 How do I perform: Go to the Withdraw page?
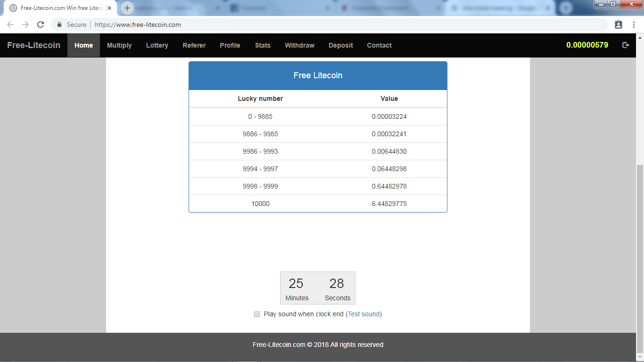[x=299, y=45]
